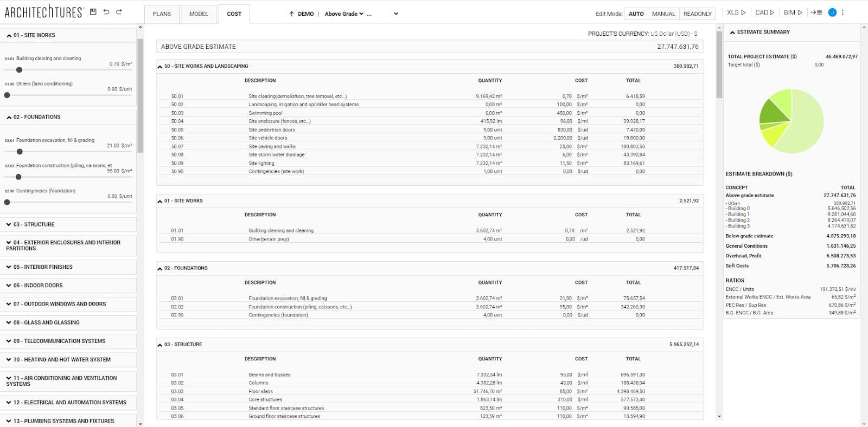Image resolution: width=868 pixels, height=427 pixels.
Task: Click the ARCHITEChTURES logo
Action: (x=44, y=12)
